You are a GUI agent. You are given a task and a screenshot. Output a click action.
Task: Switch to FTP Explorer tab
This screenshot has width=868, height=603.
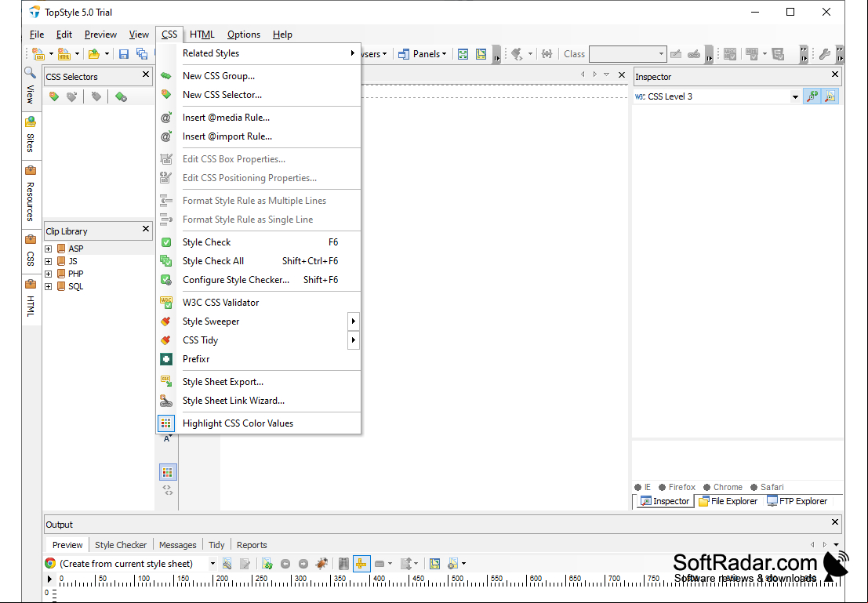pyautogui.click(x=797, y=501)
